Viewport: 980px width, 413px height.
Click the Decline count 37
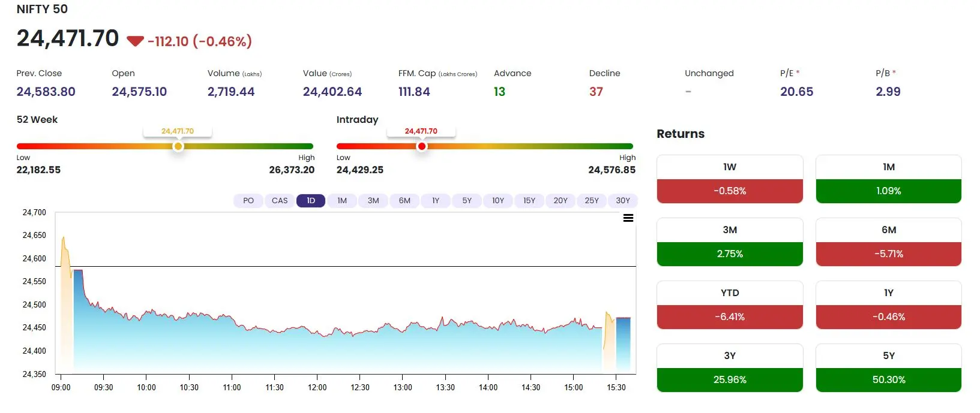[x=596, y=92]
